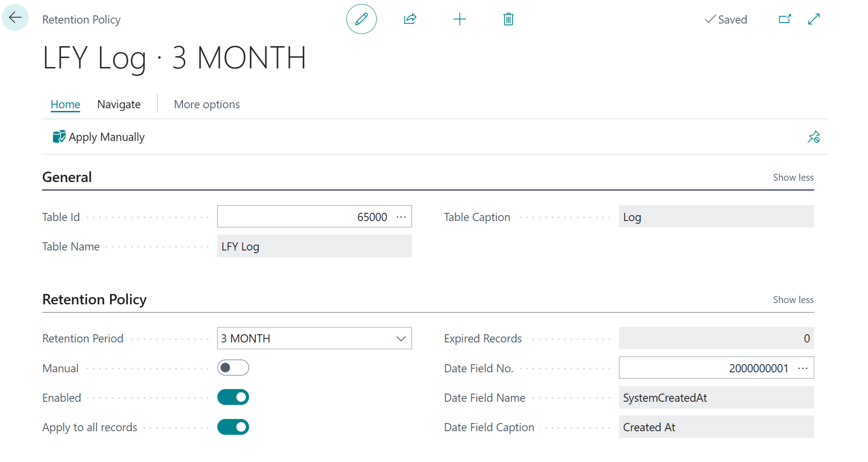Open the Retention Period dropdown
Image resolution: width=868 pixels, height=462 pixels.
(314, 338)
